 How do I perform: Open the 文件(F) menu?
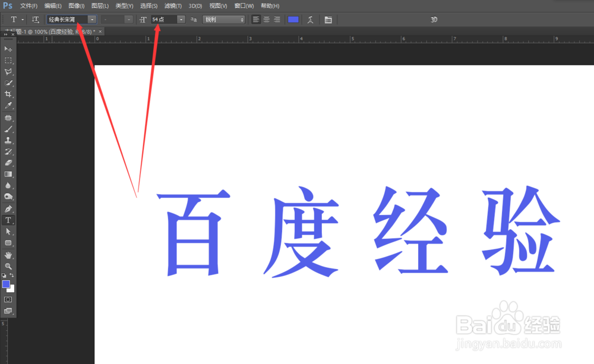[29, 6]
